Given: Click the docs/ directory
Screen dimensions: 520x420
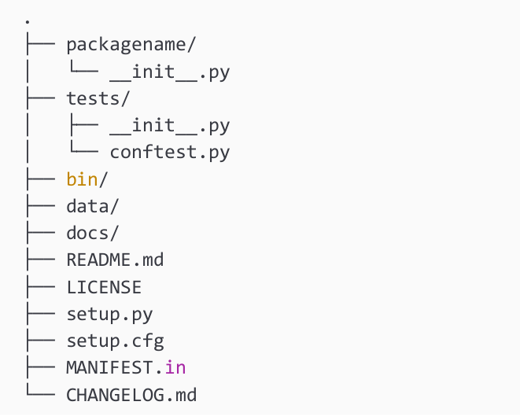Looking at the screenshot, I should 92,233.
